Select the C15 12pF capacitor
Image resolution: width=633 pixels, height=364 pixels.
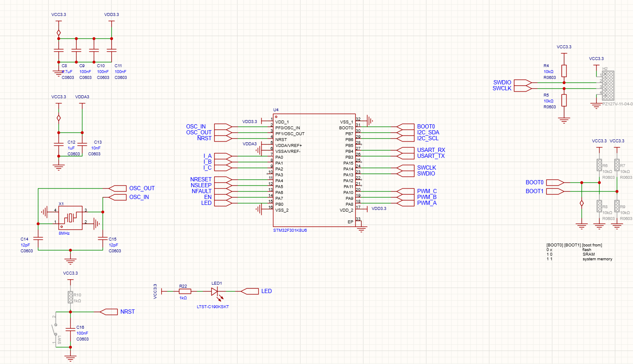(x=103, y=238)
